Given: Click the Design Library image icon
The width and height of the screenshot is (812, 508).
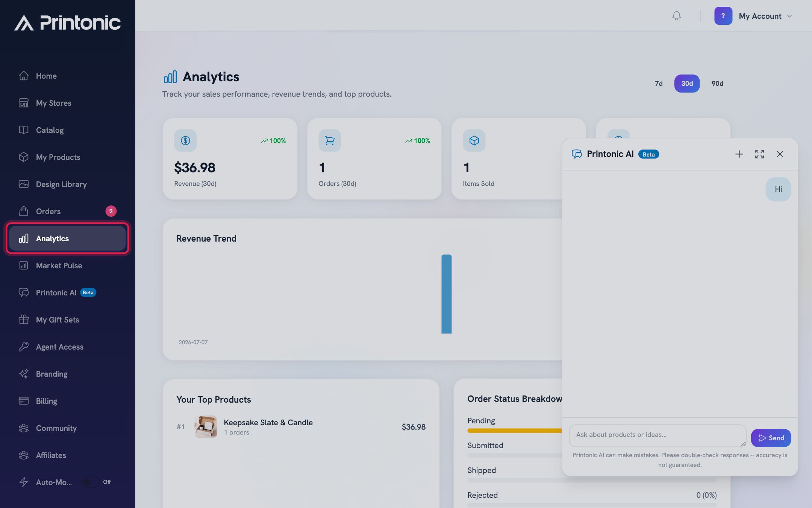Looking at the screenshot, I should [x=24, y=184].
